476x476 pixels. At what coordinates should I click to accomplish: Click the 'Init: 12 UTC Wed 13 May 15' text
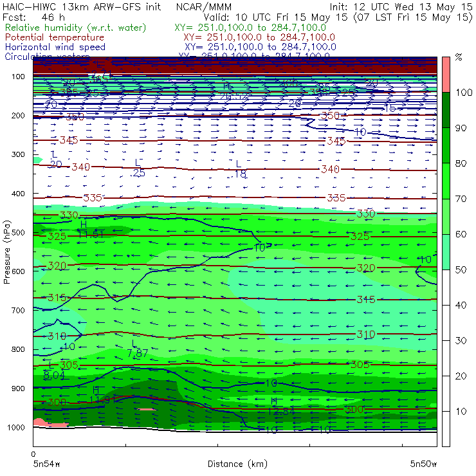(x=401, y=6)
